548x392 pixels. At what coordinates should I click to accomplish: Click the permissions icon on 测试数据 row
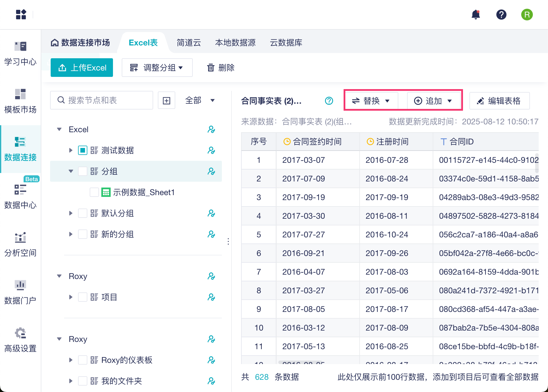pyautogui.click(x=211, y=150)
